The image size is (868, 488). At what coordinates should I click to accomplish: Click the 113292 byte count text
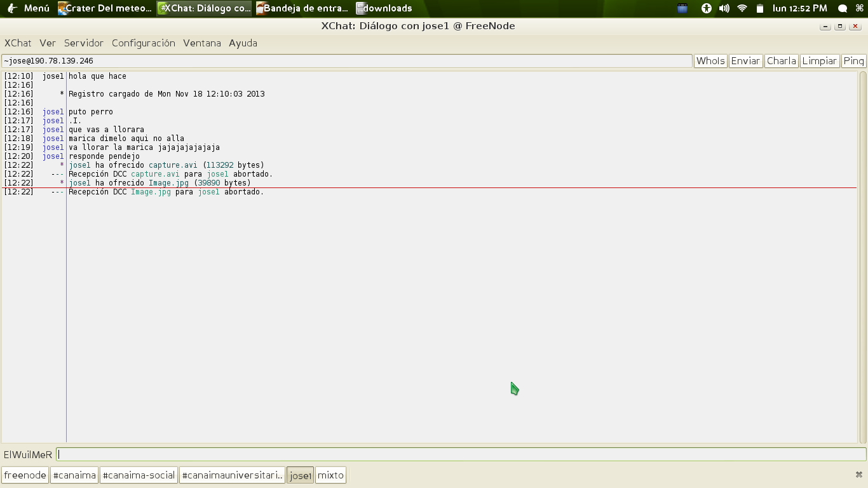click(220, 165)
